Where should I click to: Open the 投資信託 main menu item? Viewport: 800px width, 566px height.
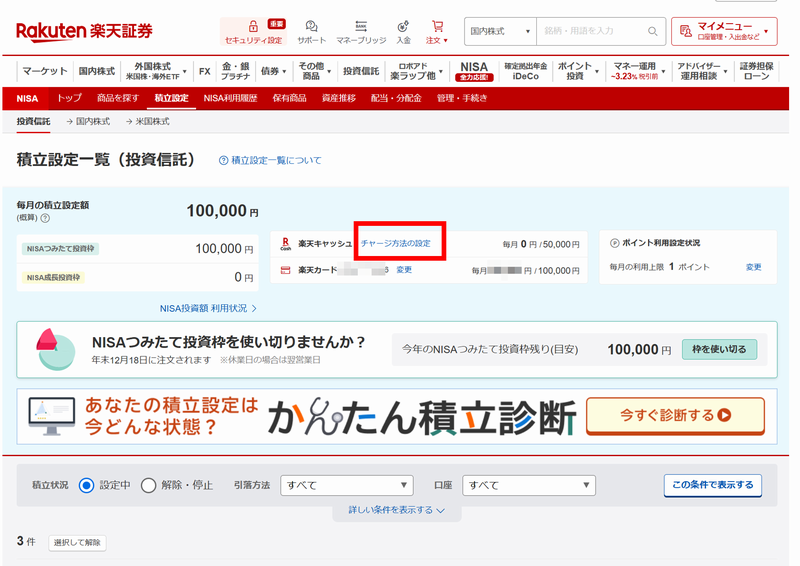point(361,71)
